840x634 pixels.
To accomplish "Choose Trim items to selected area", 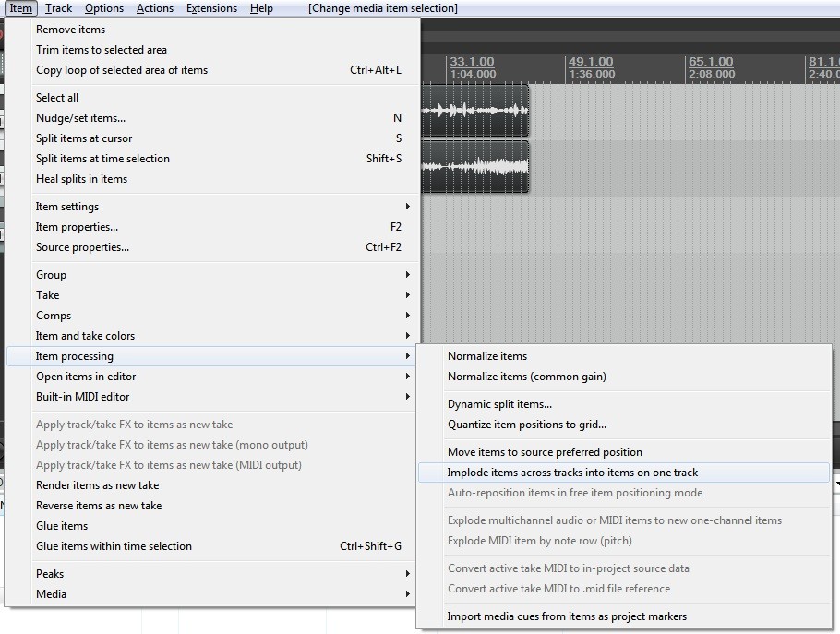I will (x=212, y=50).
